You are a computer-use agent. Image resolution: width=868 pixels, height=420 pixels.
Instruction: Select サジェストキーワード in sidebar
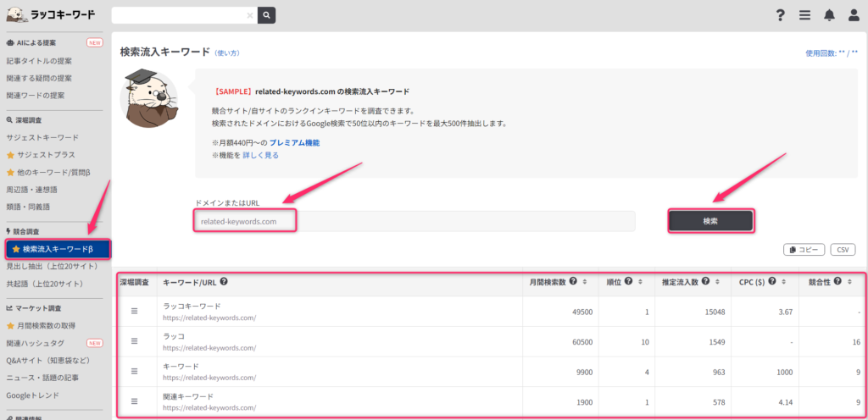[x=42, y=137]
